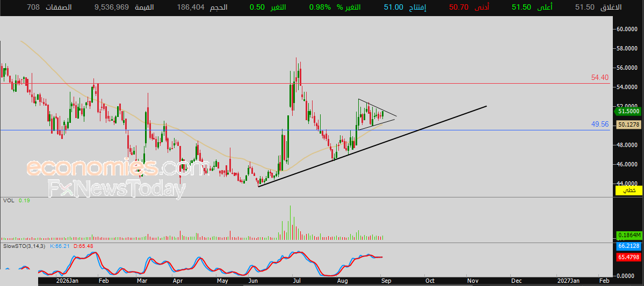The image size is (644, 286).
Task: Click the إفتتاح open price value
Action: coord(393,8)
